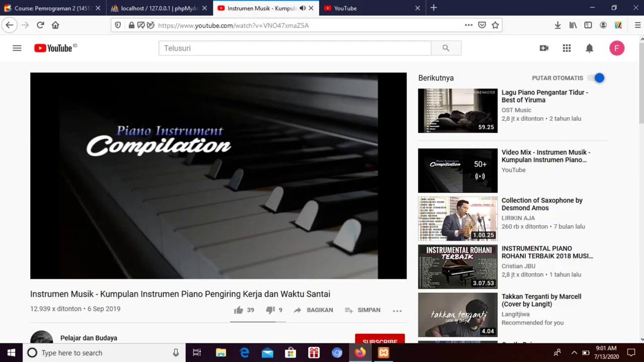644x362 pixels.
Task: Show hidden tray icons chevron
Action: click(x=574, y=352)
